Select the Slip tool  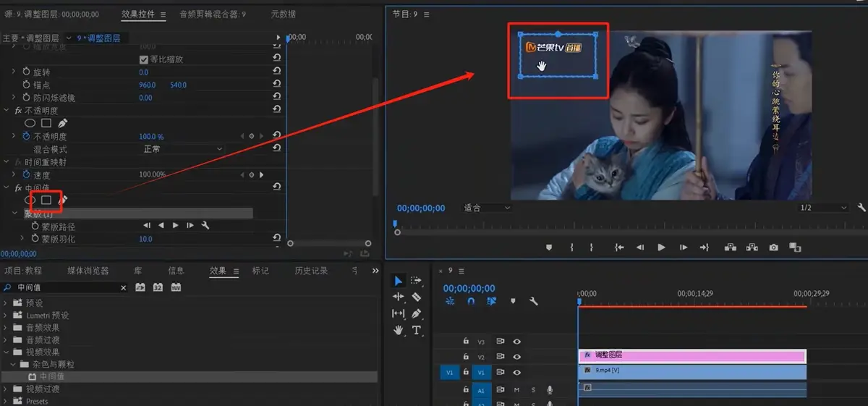(399, 313)
